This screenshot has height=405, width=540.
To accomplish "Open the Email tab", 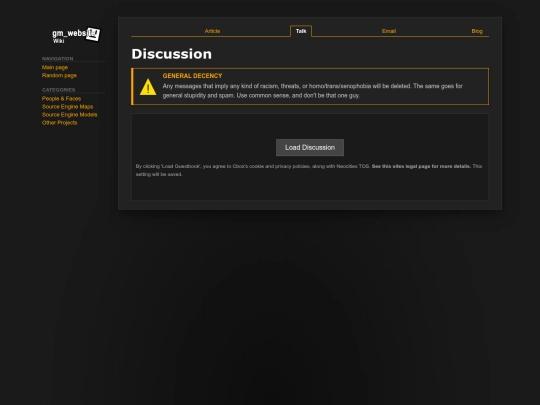I will [389, 31].
